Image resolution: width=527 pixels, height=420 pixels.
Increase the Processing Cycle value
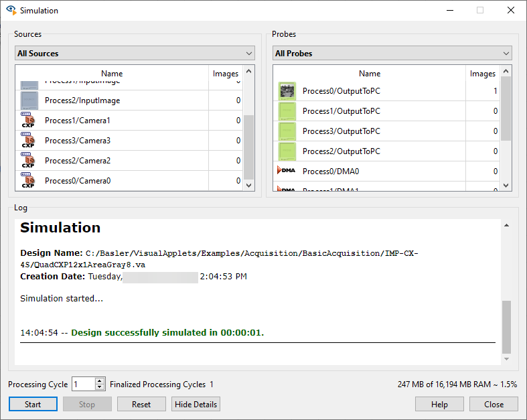point(100,381)
